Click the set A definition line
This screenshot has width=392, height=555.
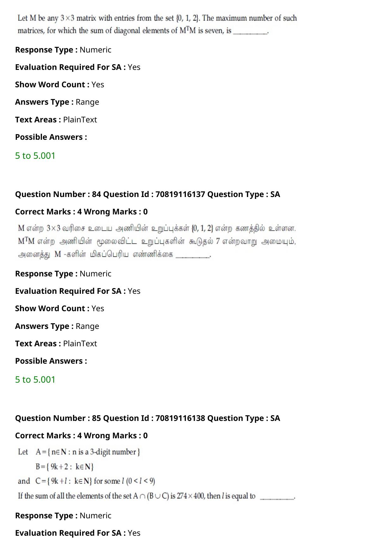coord(79,452)
